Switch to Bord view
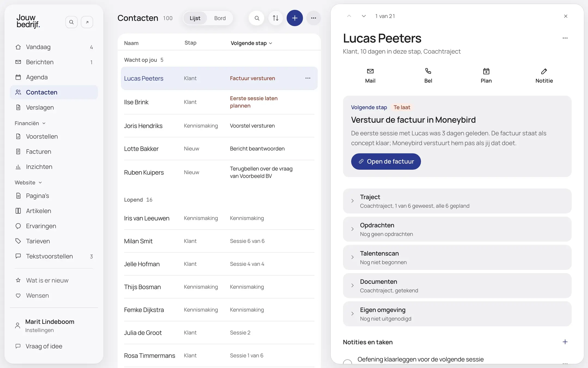The image size is (588, 368). (x=220, y=18)
